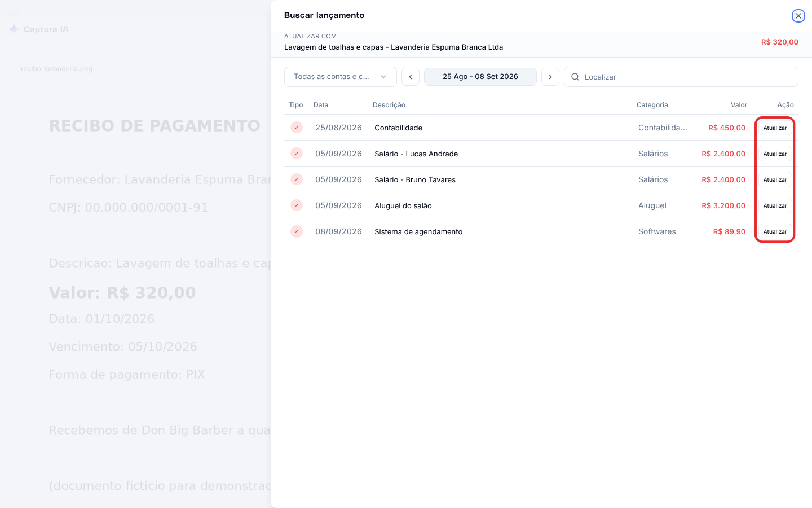Image resolution: width=812 pixels, height=508 pixels.
Task: Click expense icon in Sistema de agendamento row
Action: point(297,231)
